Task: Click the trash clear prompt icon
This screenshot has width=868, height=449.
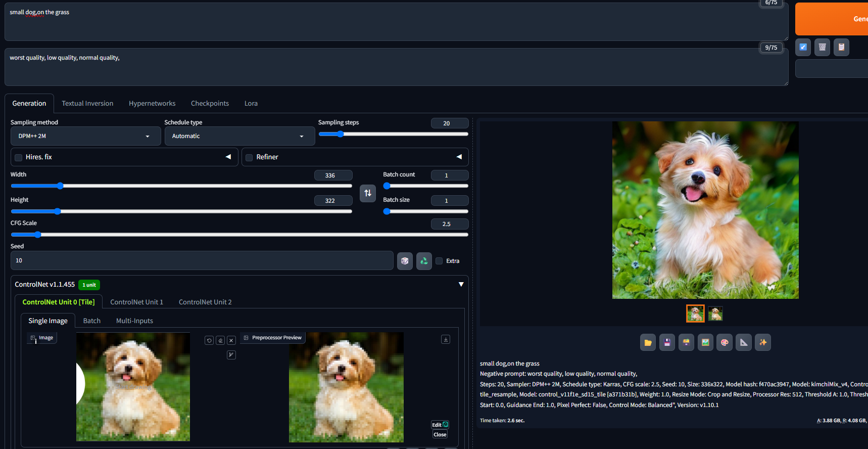Action: pos(822,47)
